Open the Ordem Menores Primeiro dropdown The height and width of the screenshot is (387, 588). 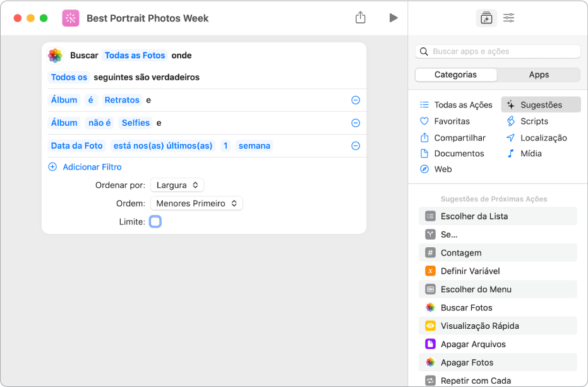pos(196,204)
